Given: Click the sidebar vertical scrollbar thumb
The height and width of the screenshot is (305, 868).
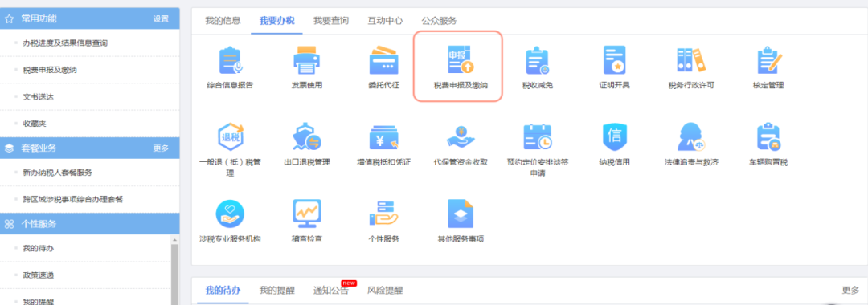Looking at the screenshot, I should 175,274.
